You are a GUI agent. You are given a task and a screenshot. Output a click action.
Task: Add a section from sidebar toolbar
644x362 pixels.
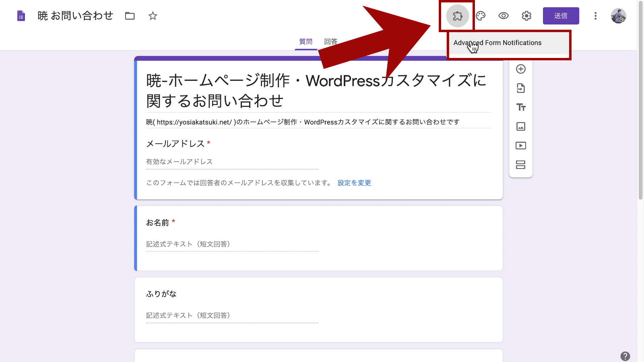point(521,165)
